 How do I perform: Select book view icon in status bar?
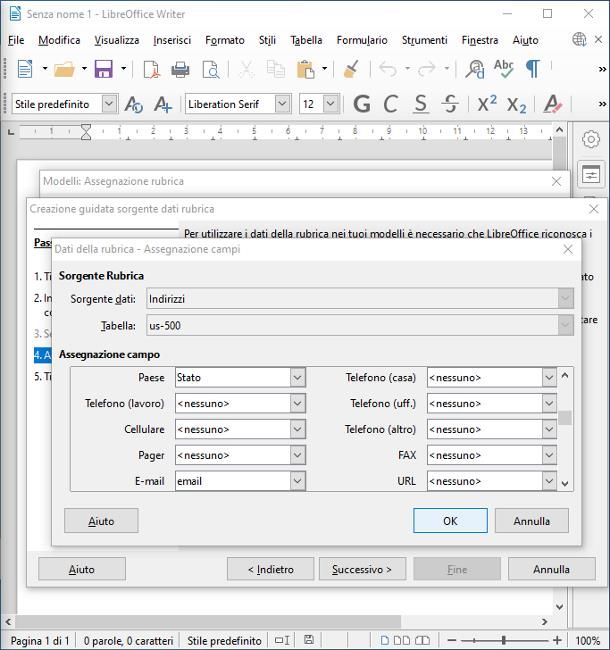pos(422,640)
